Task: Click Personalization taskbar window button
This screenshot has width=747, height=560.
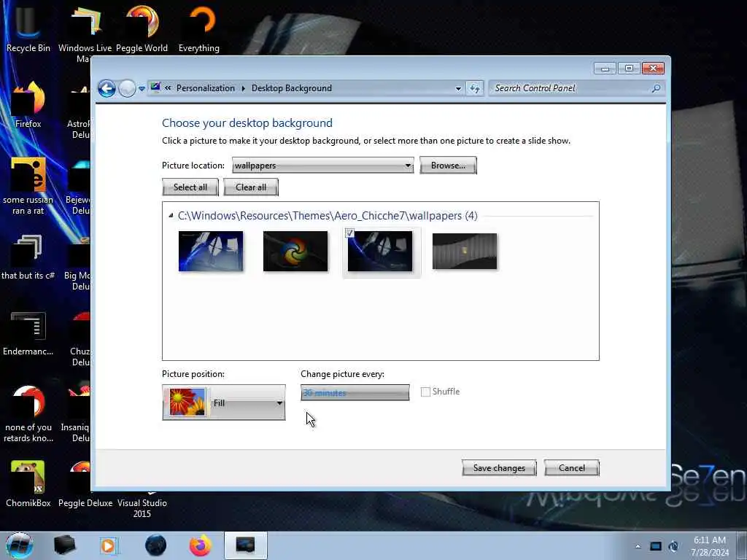Action: [246, 545]
